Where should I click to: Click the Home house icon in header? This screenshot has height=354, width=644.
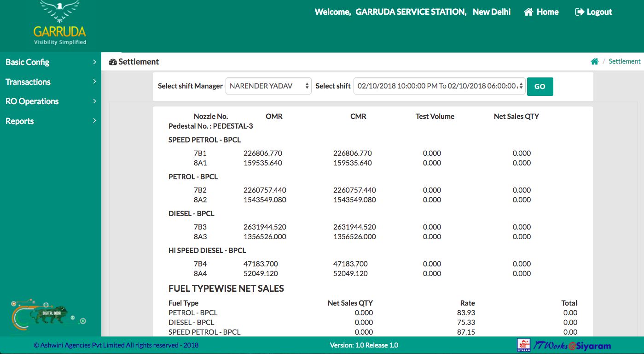528,12
